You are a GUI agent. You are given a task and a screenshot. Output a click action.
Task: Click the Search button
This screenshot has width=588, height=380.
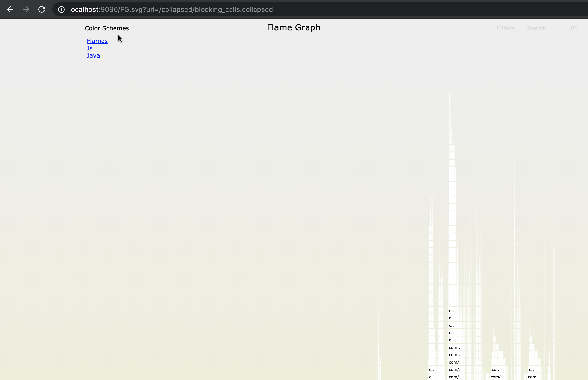click(536, 28)
